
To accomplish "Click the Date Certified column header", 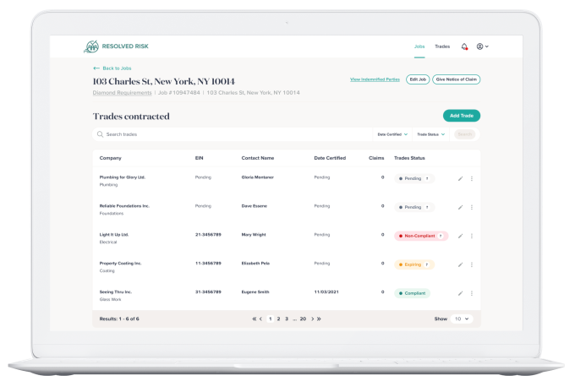I will [x=330, y=158].
